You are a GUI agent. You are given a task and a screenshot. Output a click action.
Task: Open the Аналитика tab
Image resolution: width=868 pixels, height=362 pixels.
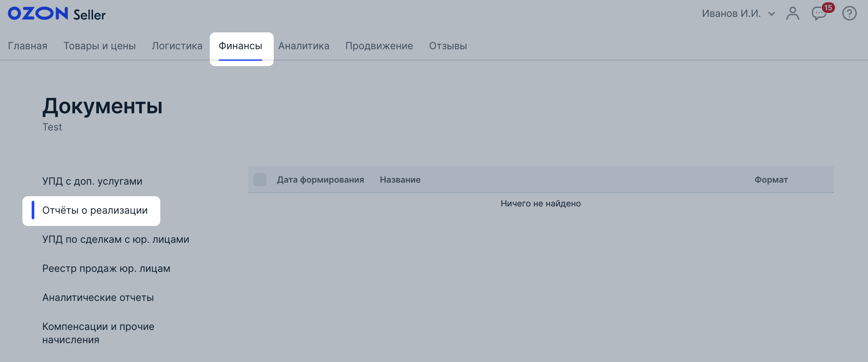pyautogui.click(x=304, y=46)
